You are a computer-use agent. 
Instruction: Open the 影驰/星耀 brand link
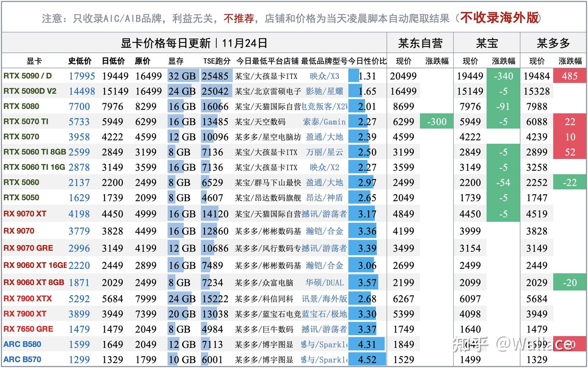pos(325,91)
